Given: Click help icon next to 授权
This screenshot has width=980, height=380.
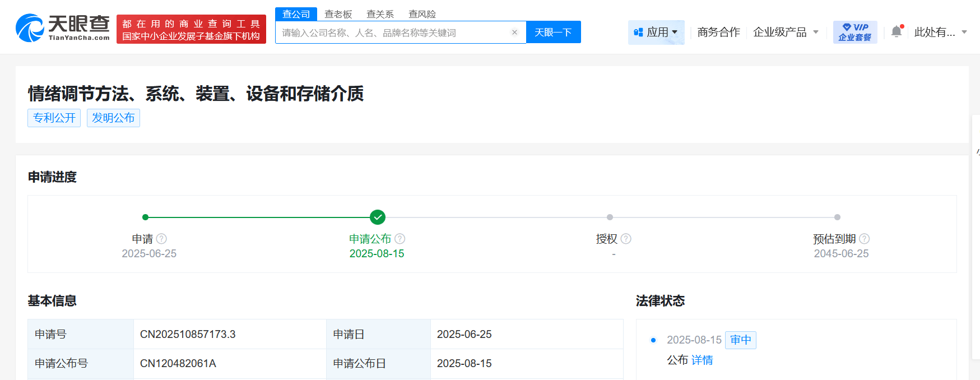Looking at the screenshot, I should point(626,239).
